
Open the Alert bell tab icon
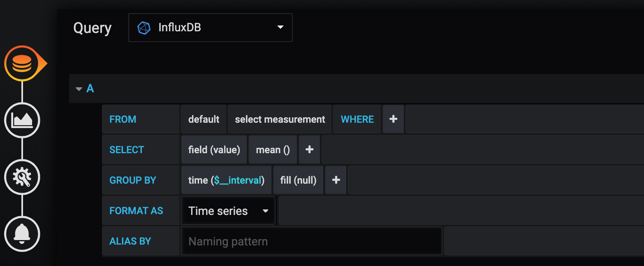tap(22, 233)
